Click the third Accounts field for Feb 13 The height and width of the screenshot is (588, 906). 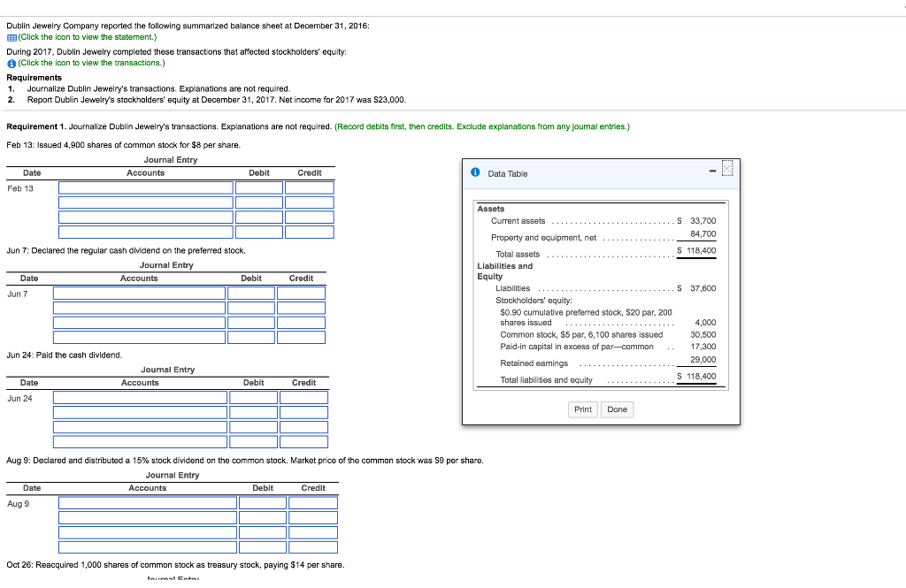tap(146, 232)
